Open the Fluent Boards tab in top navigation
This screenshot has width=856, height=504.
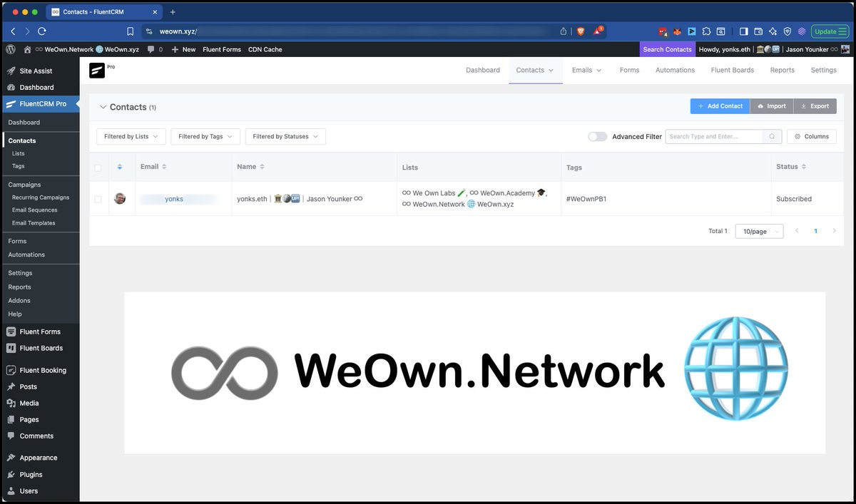click(732, 70)
